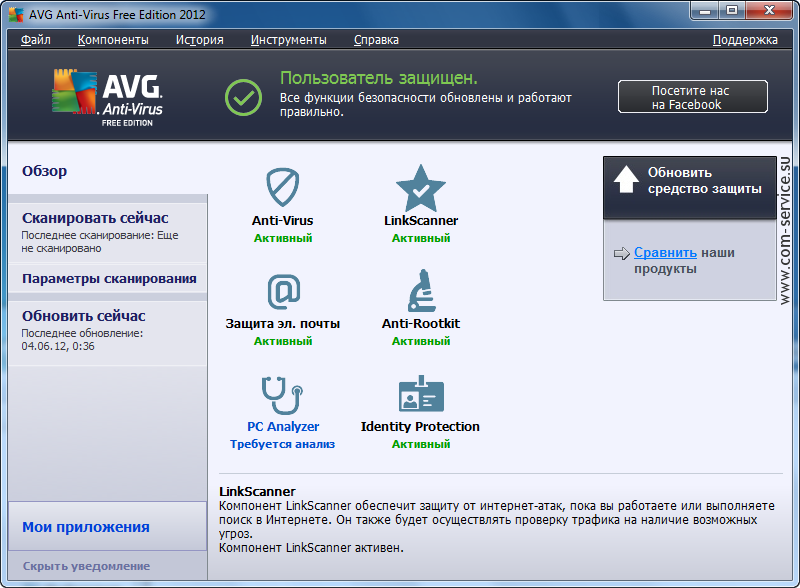The image size is (800, 588).
Task: Open the Справка menu
Action: point(377,40)
